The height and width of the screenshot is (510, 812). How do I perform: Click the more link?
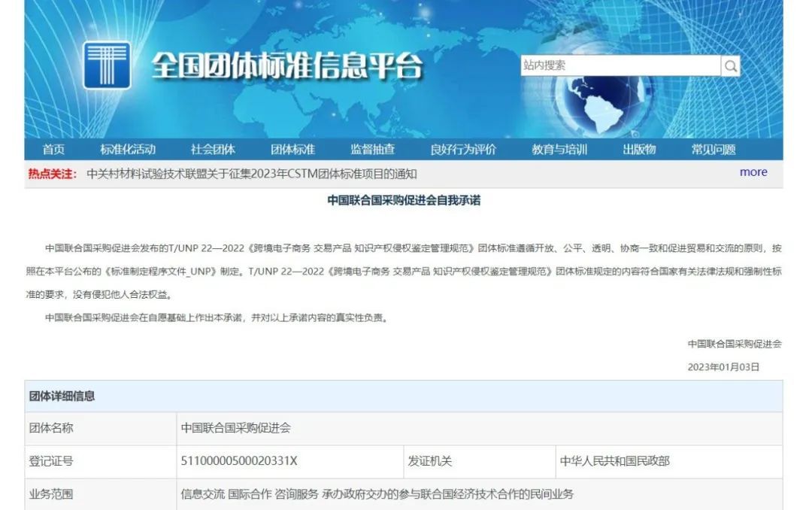[753, 172]
